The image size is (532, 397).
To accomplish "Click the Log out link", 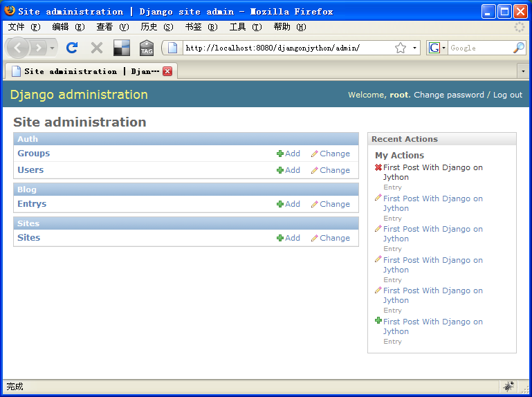I will point(508,95).
